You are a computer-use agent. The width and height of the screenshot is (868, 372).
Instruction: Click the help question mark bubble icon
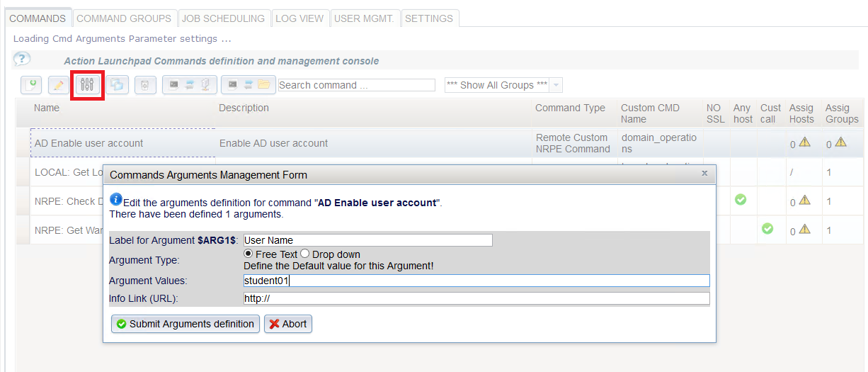pyautogui.click(x=22, y=59)
